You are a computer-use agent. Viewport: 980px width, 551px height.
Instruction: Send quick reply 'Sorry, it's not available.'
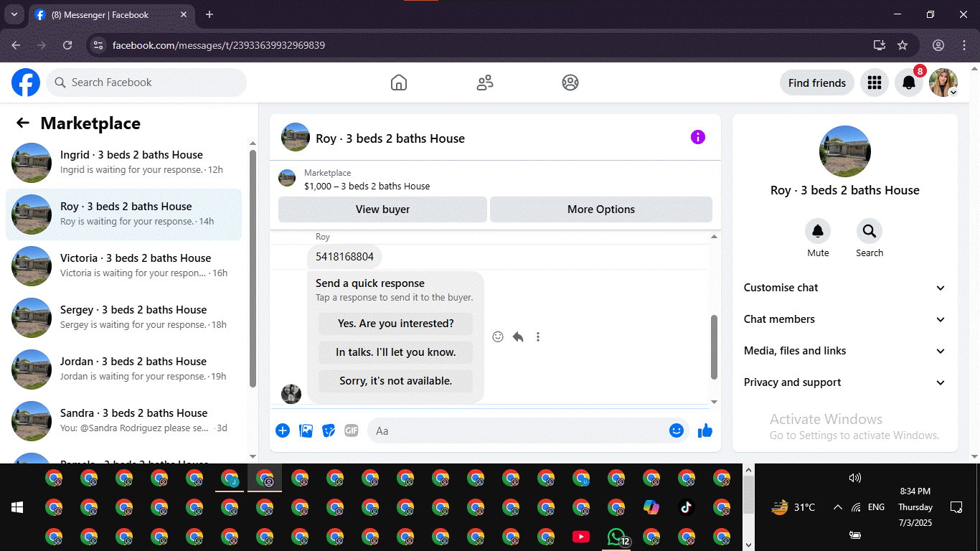point(396,381)
